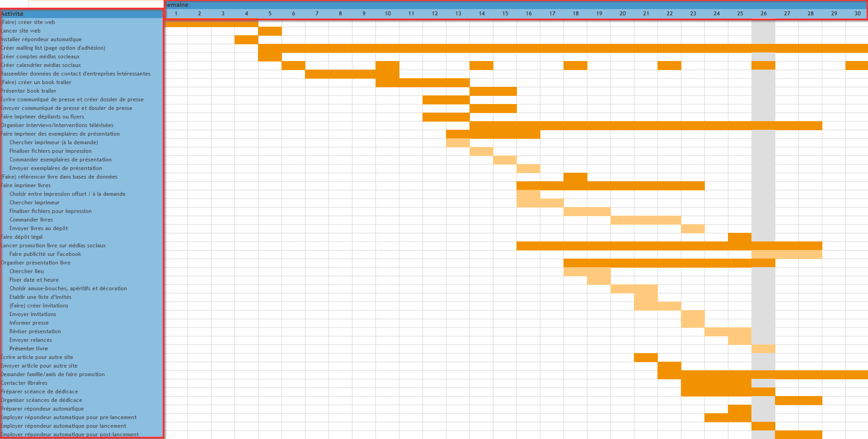Viewport: 868px width, 439px height.
Task: Select 'Envoyer exemplaires de présentation' subtask
Action: pyautogui.click(x=82, y=168)
